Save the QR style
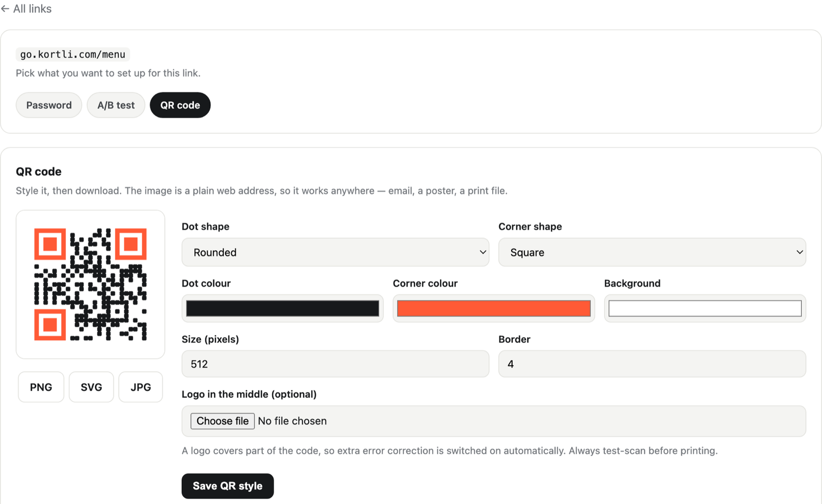822x504 pixels. (x=228, y=486)
